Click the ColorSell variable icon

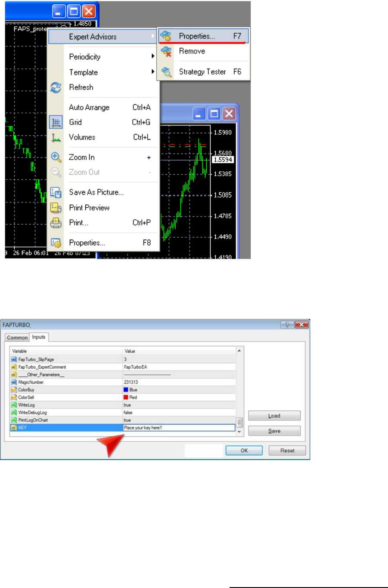[x=14, y=397]
